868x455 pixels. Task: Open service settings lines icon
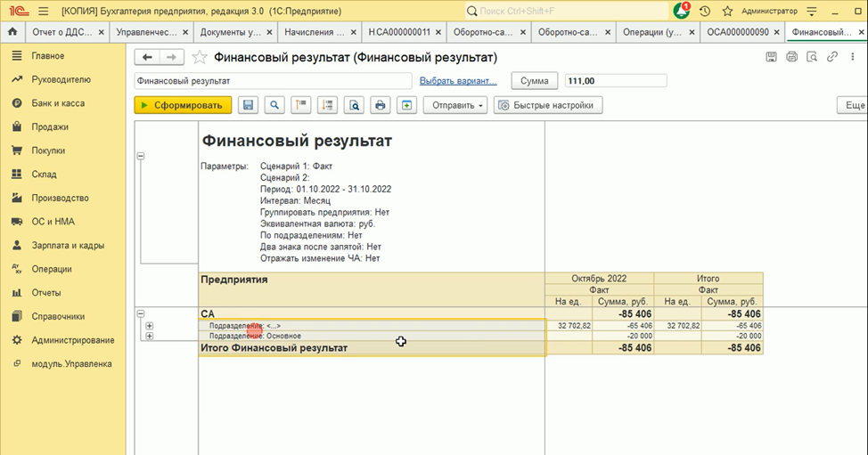(x=812, y=11)
